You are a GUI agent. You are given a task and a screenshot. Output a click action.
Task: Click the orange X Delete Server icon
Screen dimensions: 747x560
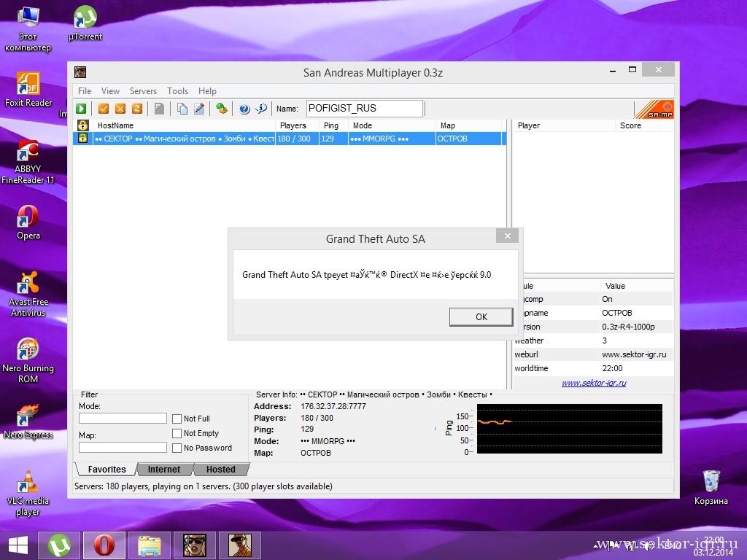click(x=120, y=109)
